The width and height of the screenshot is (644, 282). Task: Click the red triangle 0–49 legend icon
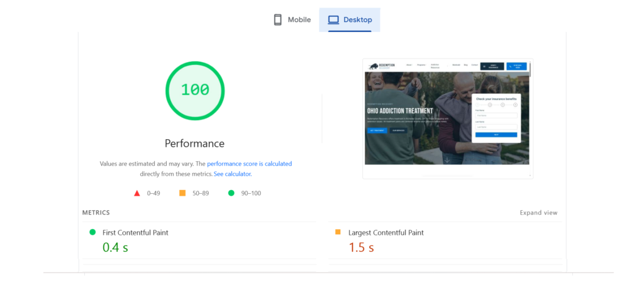point(137,193)
